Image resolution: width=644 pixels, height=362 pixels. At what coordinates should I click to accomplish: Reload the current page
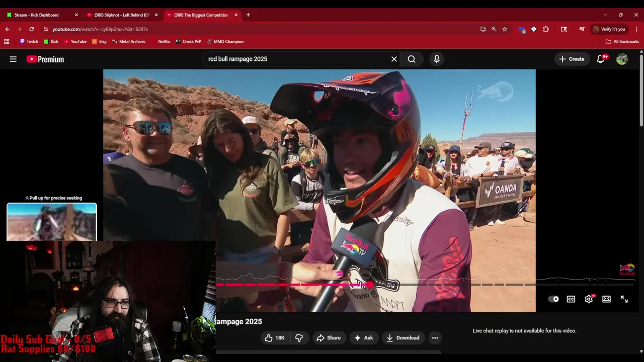(32, 29)
